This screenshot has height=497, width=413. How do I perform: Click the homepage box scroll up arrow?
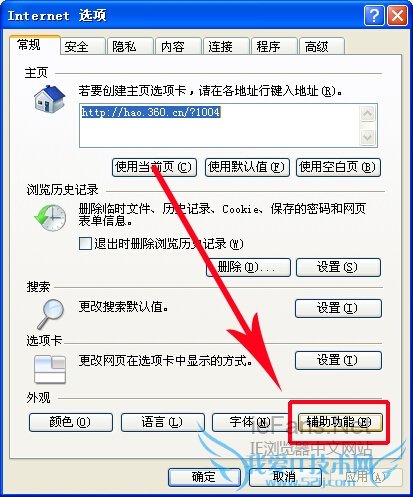[x=367, y=114]
